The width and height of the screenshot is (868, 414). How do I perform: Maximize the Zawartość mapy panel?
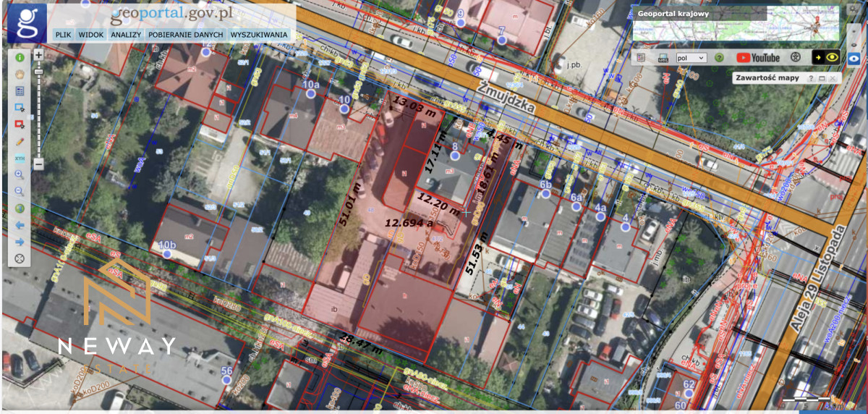coord(822,78)
